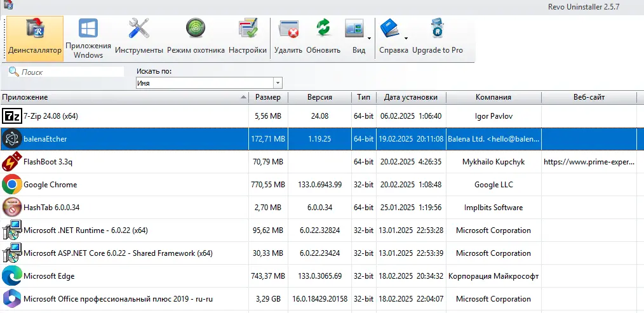Click install date 19.02.2025 20:11:08
This screenshot has height=313, width=644.
[411, 139]
